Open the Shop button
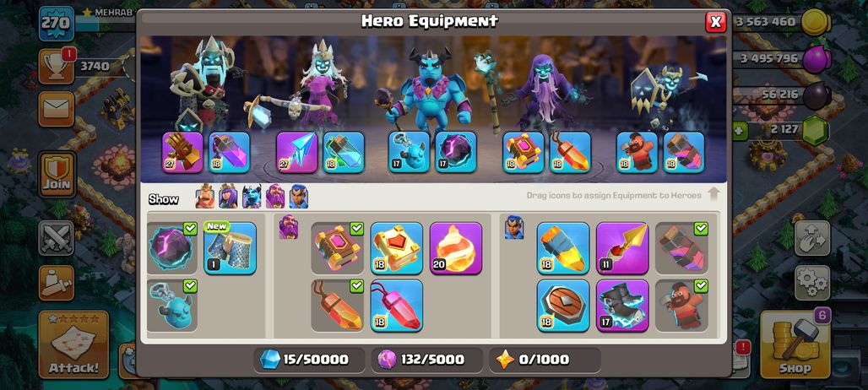Screen dimensions: 868x390 click(x=795, y=344)
